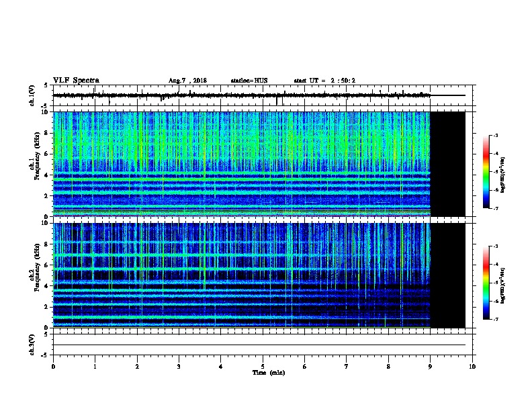The height and width of the screenshot is (411, 532).
Task: Click the black data gap in ch.1 spectrogram
Action: click(448, 164)
